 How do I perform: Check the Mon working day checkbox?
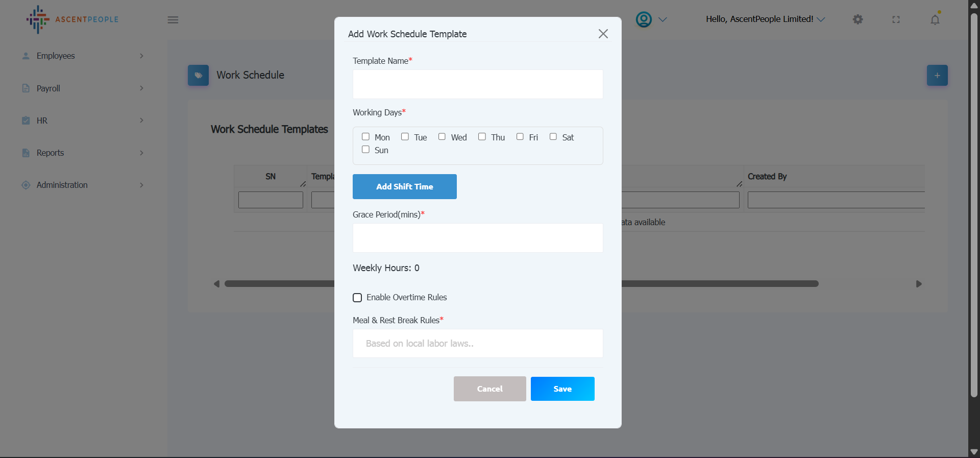point(365,137)
